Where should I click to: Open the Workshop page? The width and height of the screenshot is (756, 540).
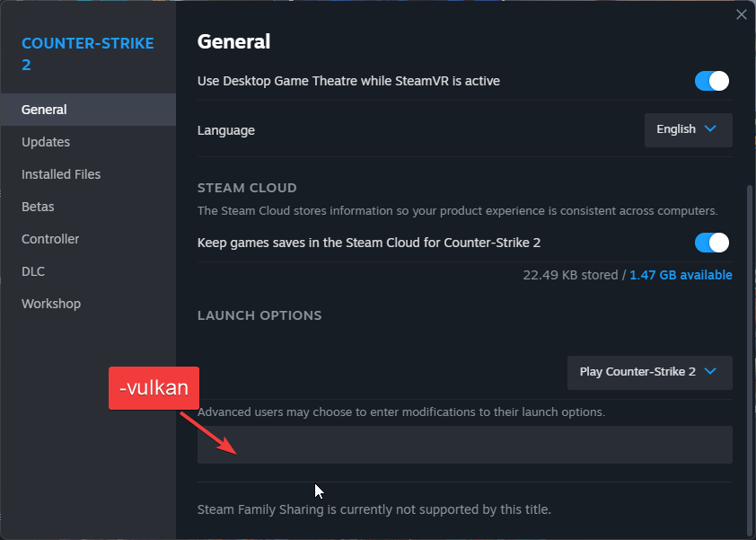click(51, 304)
